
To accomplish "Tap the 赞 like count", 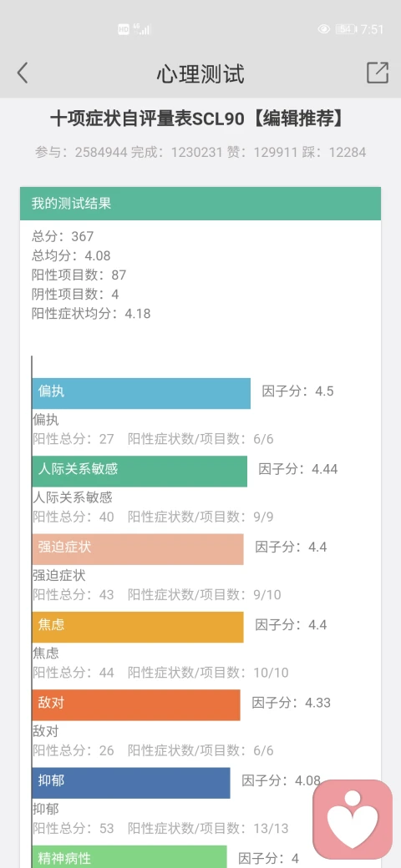I will click(262, 152).
